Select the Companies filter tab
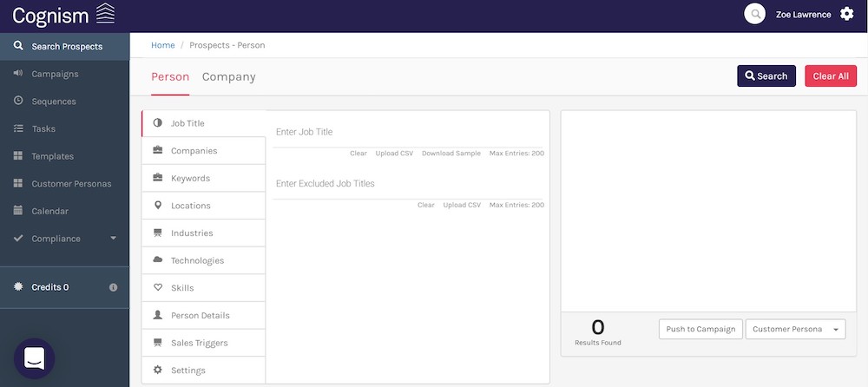The width and height of the screenshot is (868, 387). 204,151
